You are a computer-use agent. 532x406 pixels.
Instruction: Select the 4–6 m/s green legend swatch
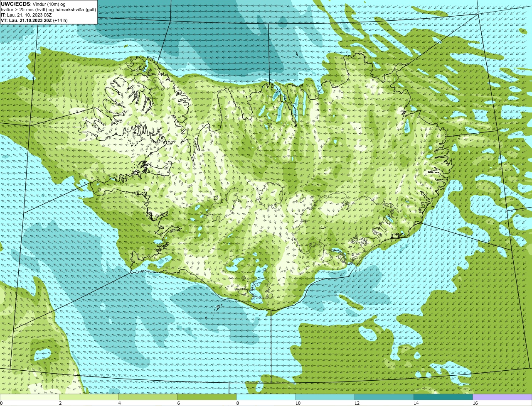[x=148, y=397]
